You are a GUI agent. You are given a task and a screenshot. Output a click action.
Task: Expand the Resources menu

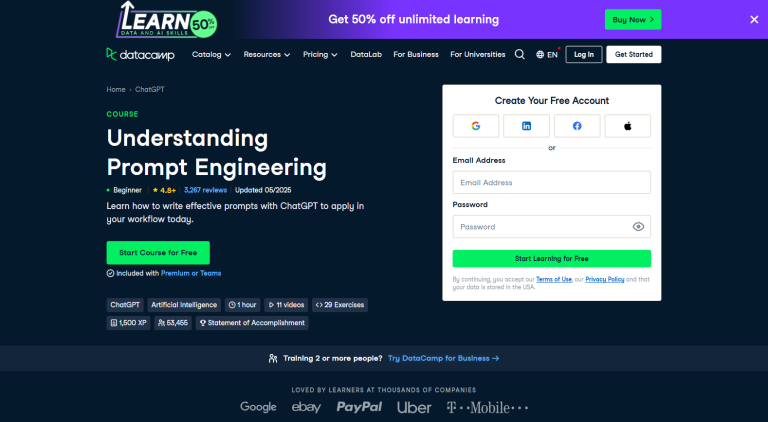(267, 54)
